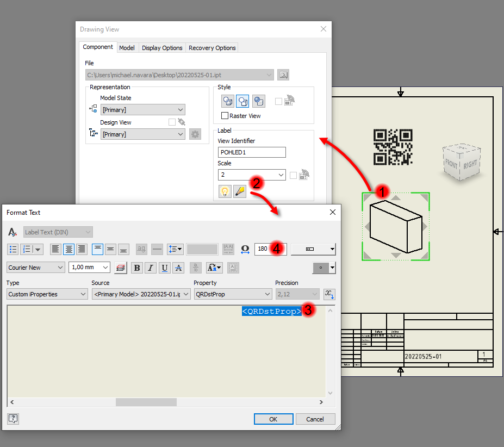Open Type dropdown Custom iProperties
Viewport: 504px width, 447px height.
(47, 294)
